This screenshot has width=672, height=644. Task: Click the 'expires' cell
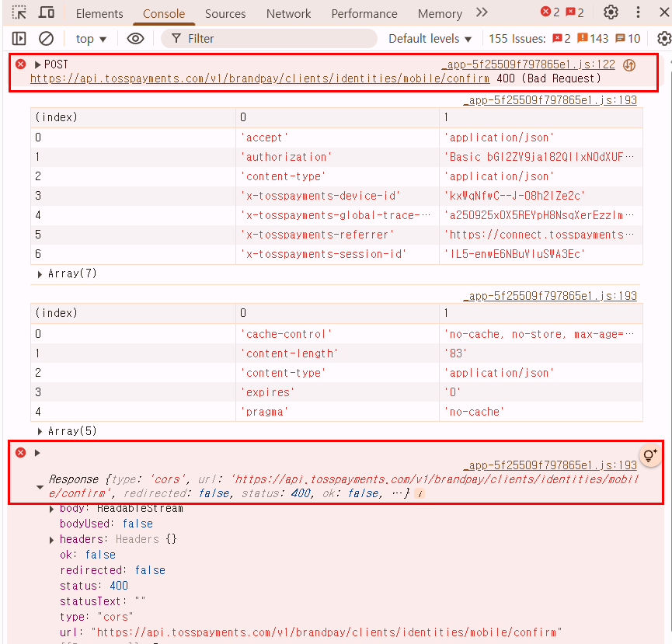(x=338, y=392)
